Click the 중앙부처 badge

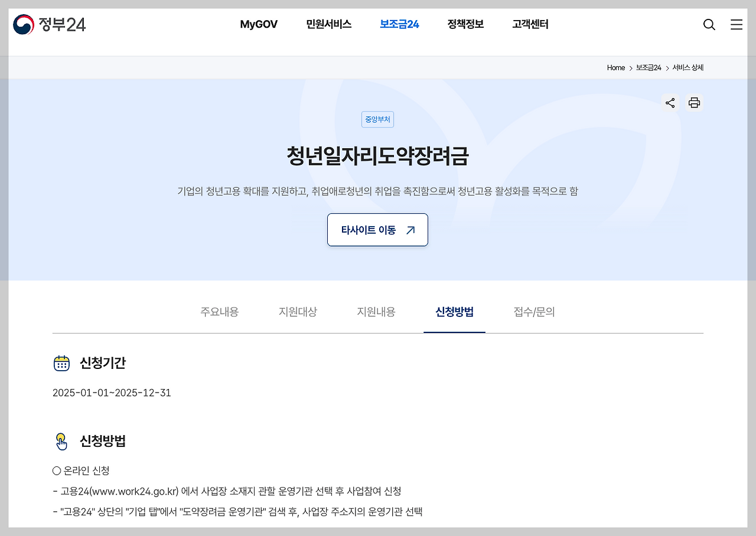pos(377,119)
